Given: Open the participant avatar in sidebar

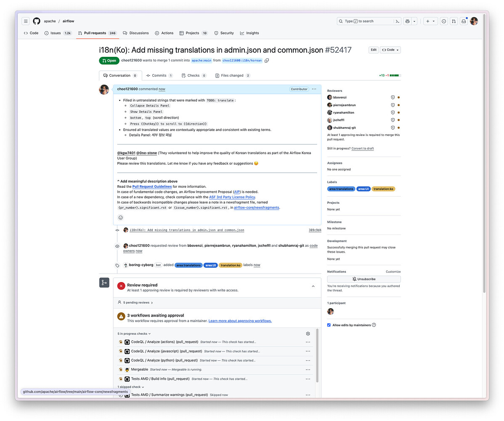Looking at the screenshot, I should [x=330, y=311].
